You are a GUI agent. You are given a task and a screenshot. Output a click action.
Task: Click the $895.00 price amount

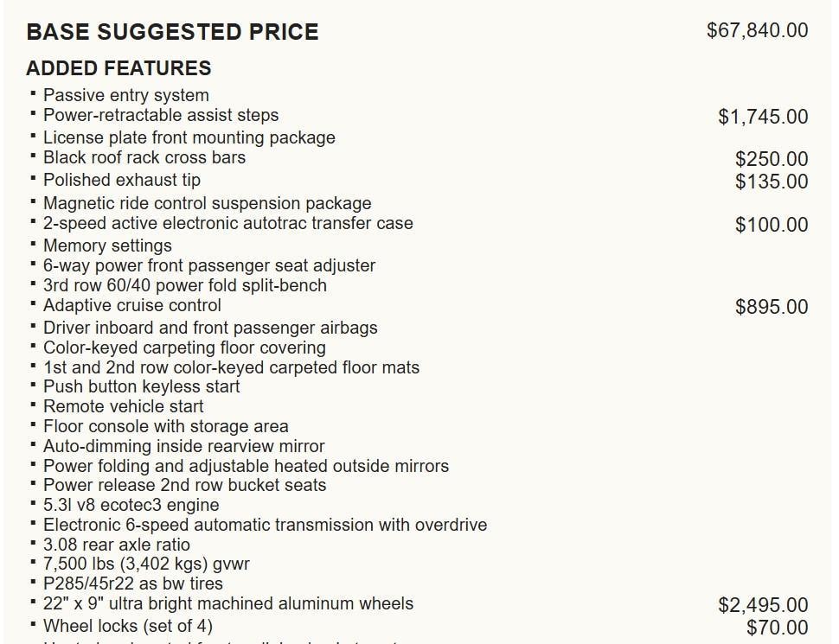(x=772, y=307)
